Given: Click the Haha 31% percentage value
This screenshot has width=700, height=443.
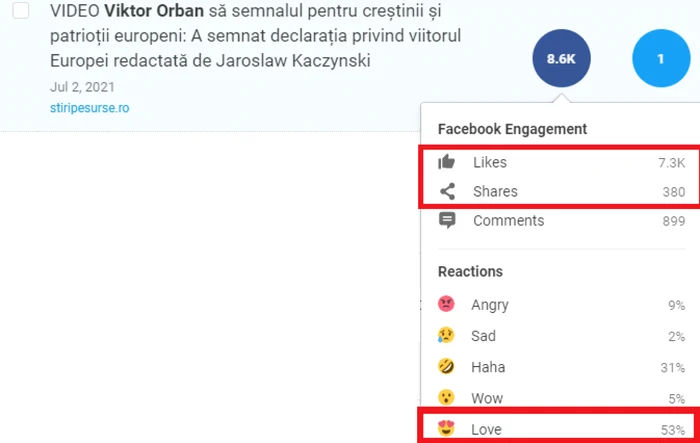Looking at the screenshot, I should coord(673,368).
